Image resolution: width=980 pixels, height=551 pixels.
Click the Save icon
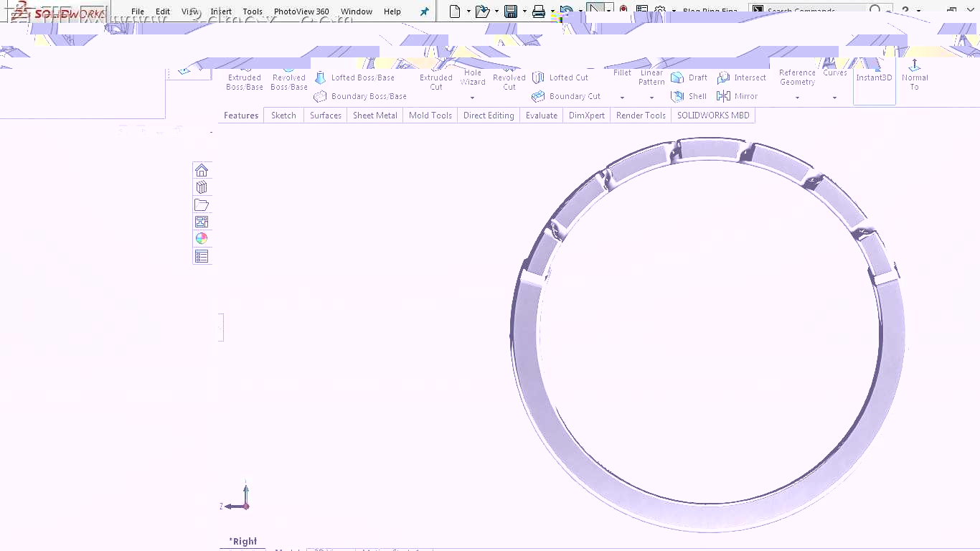[511, 11]
